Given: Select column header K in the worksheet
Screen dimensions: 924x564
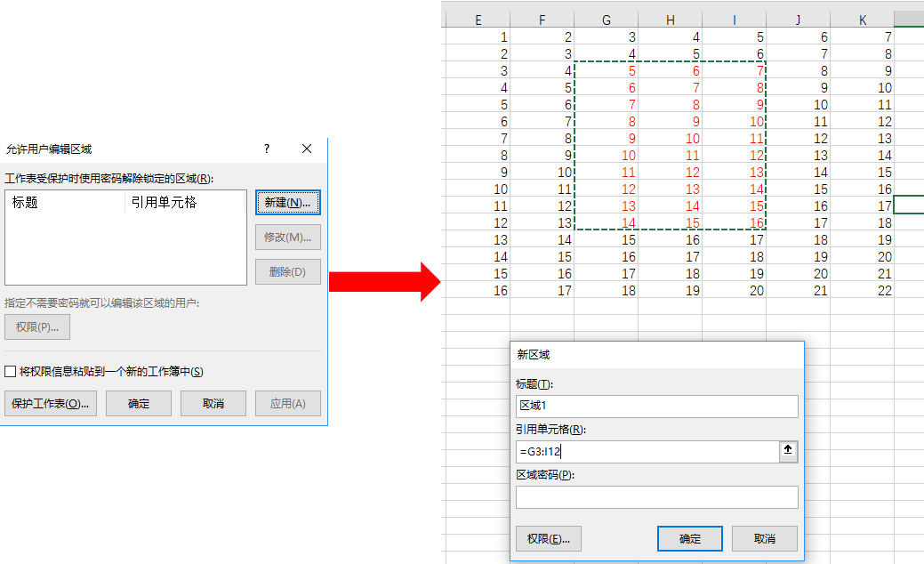Looking at the screenshot, I should [x=860, y=16].
